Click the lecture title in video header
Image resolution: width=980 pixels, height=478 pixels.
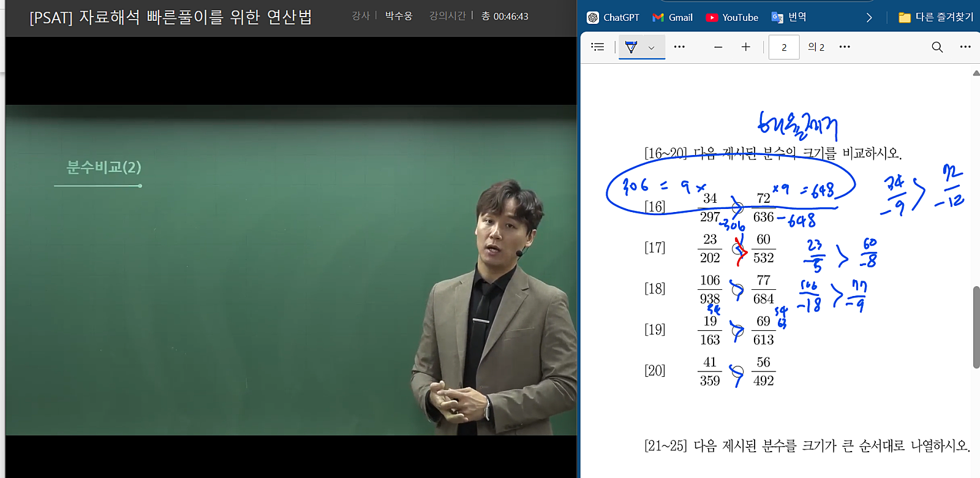pos(171,17)
